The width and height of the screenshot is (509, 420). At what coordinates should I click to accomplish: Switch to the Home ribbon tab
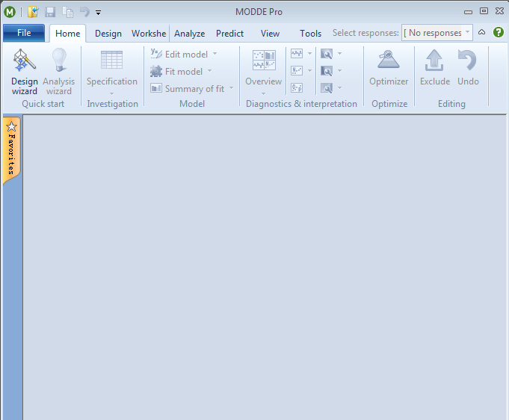(67, 34)
